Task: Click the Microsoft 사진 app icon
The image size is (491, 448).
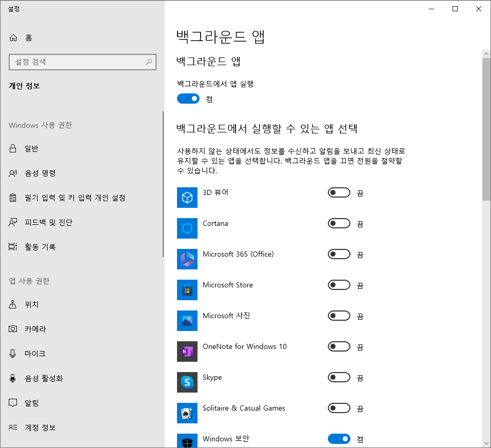Action: (x=187, y=321)
